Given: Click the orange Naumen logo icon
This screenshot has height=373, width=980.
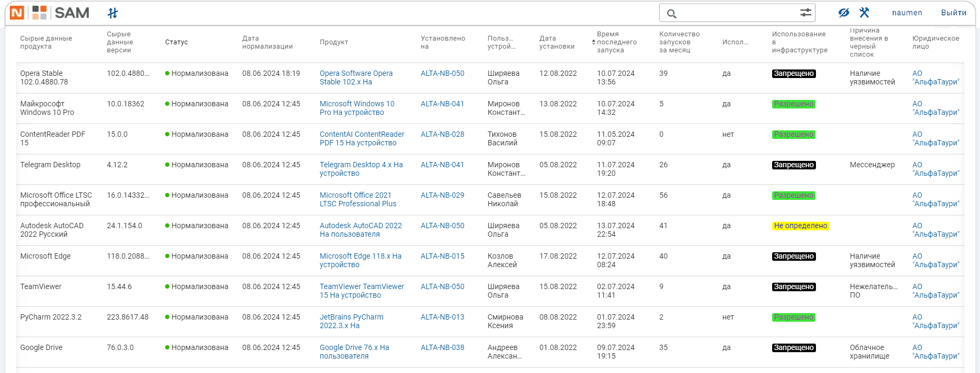Looking at the screenshot, I should tap(17, 13).
